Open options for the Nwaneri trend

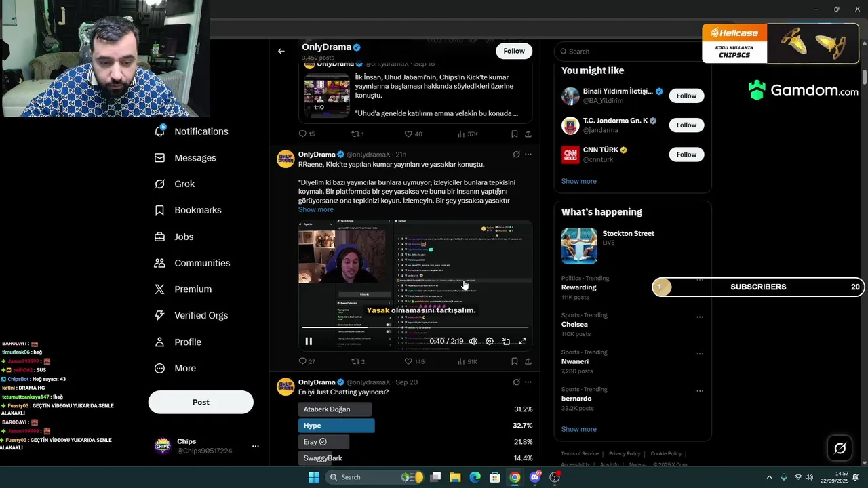[700, 354]
